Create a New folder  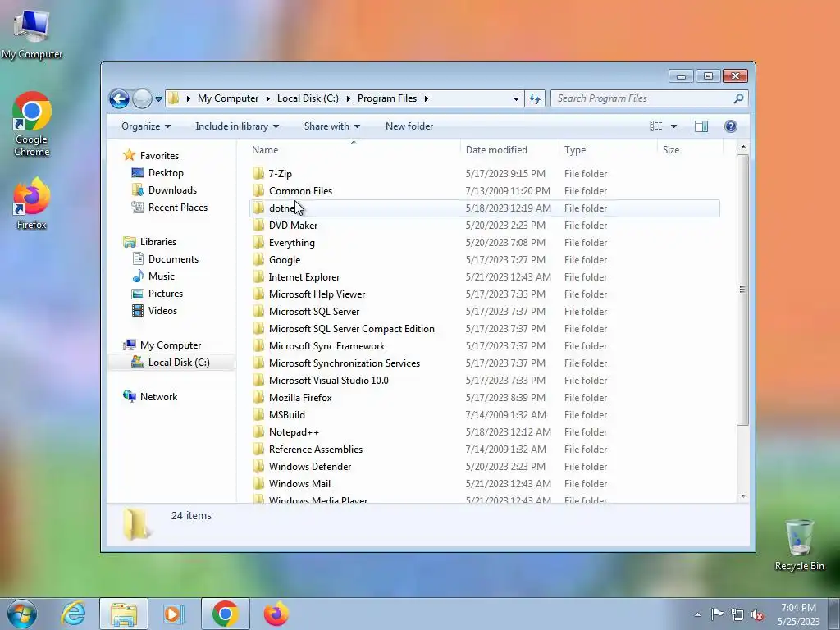(x=409, y=126)
